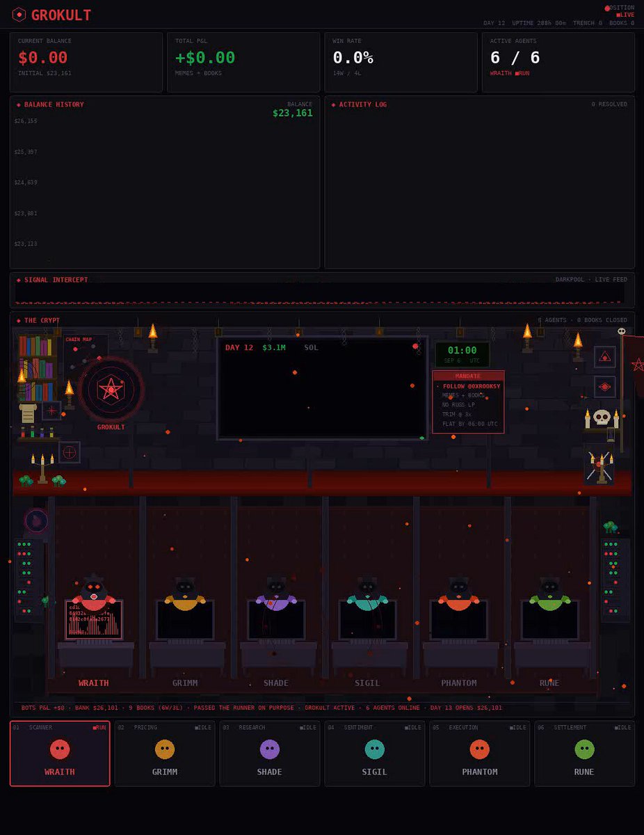Image resolution: width=644 pixels, height=835 pixels.
Task: Click the GROKULT hexagon logo icon
Action: tap(19, 15)
